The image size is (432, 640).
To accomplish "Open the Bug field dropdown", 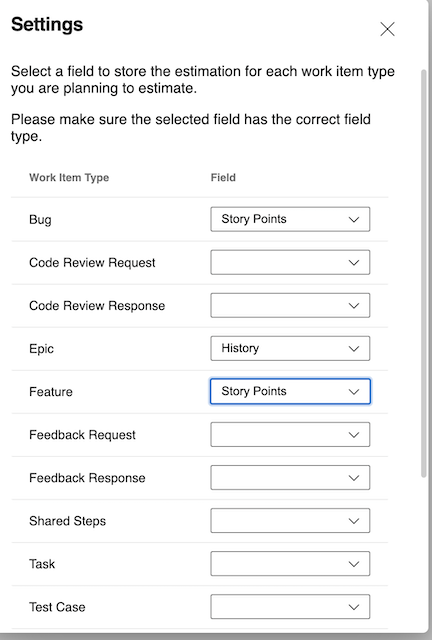I will click(x=290, y=219).
